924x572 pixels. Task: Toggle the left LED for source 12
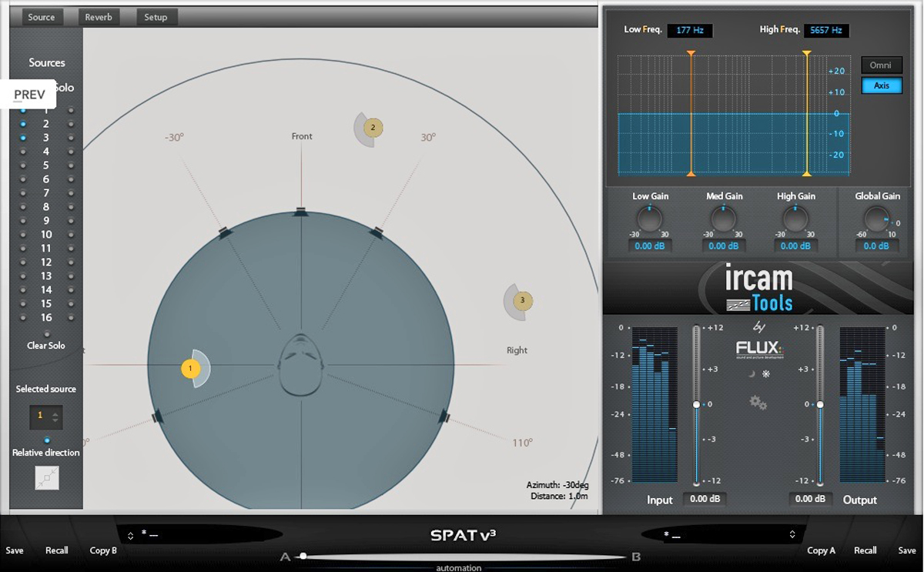click(x=22, y=263)
